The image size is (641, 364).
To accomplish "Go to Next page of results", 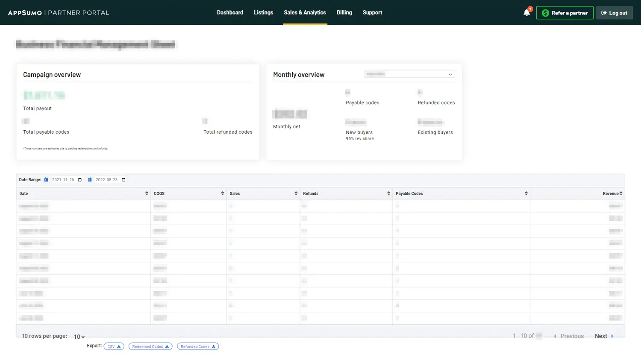I will (604, 336).
